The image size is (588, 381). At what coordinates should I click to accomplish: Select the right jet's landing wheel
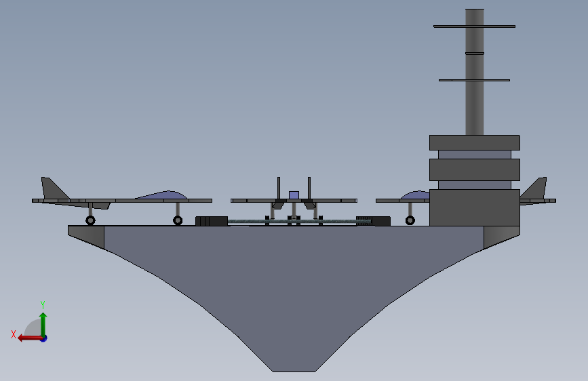coord(410,220)
